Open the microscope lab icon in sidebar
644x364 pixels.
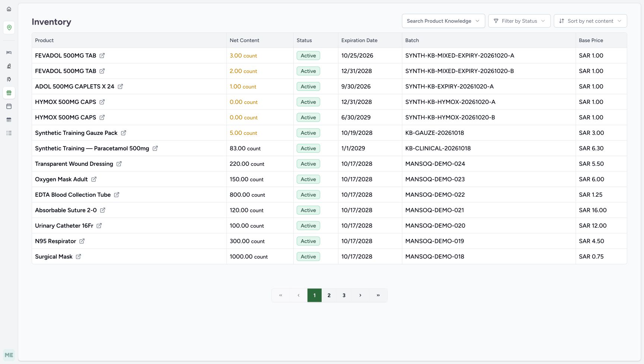(9, 66)
